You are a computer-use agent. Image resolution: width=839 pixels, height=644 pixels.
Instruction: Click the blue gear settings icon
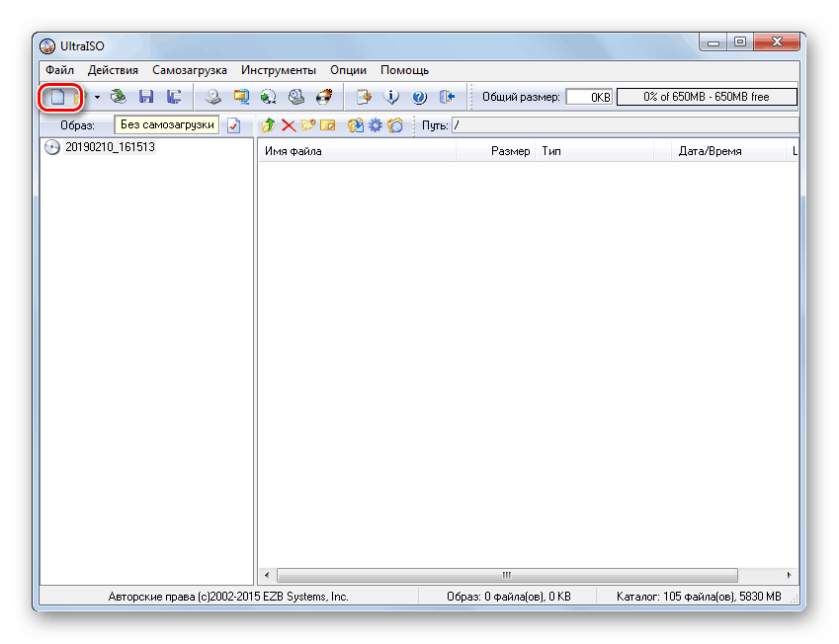click(x=376, y=125)
